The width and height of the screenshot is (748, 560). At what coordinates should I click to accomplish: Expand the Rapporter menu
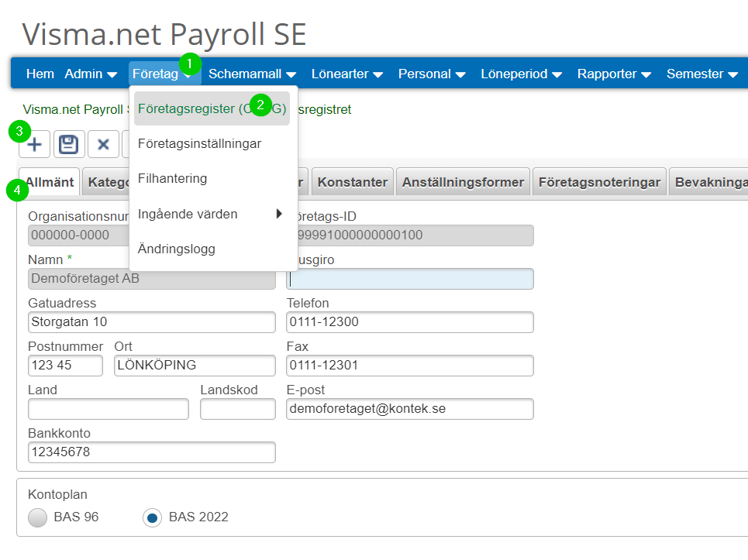point(614,74)
